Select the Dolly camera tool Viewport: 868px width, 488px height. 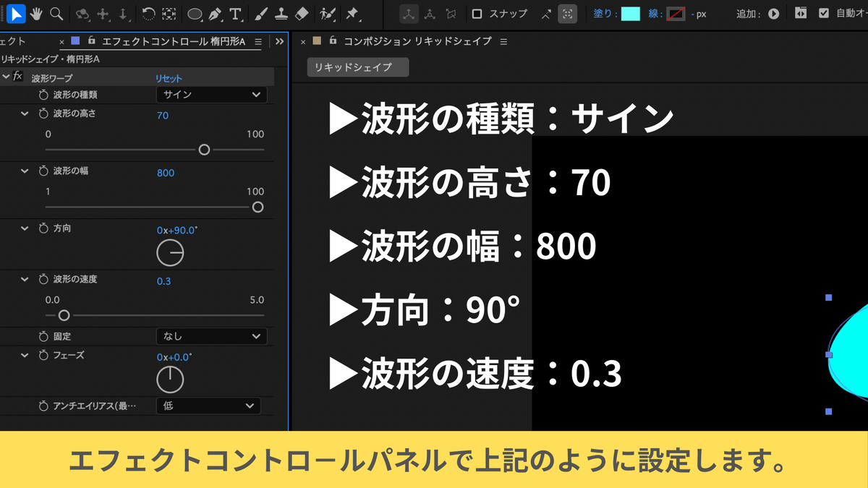click(124, 14)
